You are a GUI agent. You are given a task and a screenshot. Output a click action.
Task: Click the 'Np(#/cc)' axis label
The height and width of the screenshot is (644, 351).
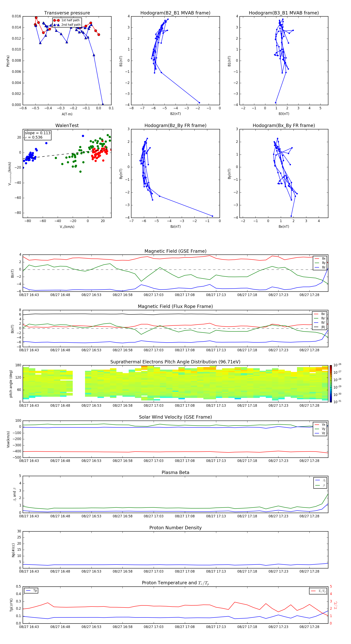(13, 550)
